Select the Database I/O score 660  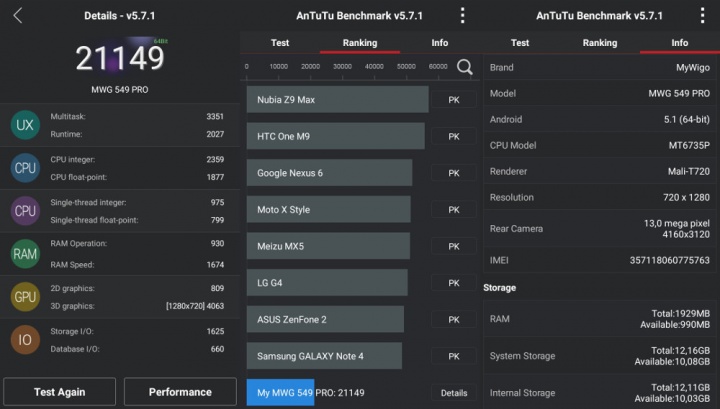pyautogui.click(x=217, y=349)
